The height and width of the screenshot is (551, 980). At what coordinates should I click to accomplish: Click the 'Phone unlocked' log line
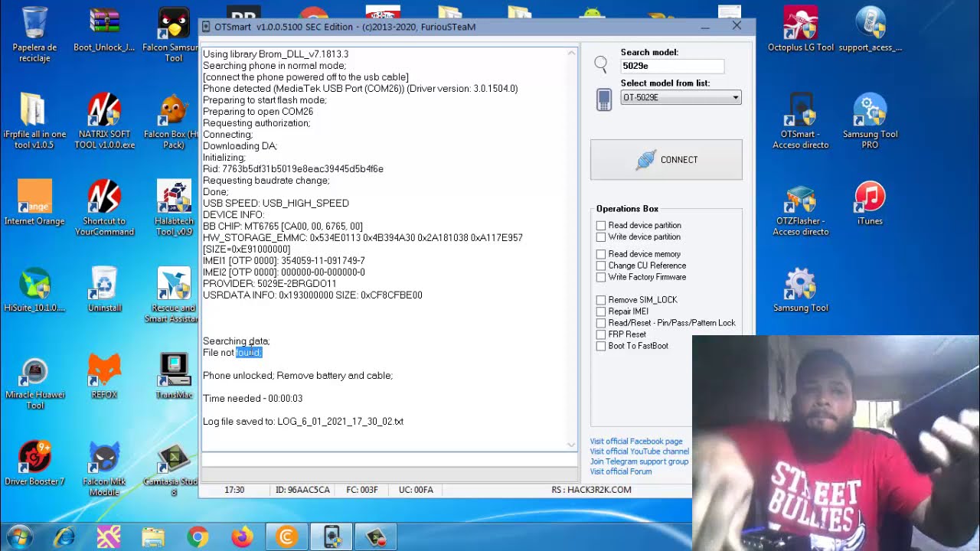tap(298, 376)
